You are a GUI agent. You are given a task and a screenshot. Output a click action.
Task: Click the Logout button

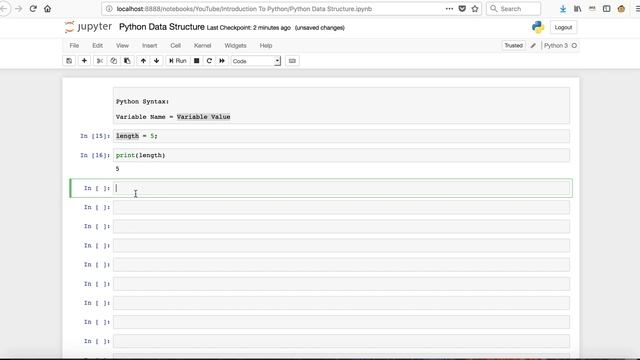[x=563, y=27]
